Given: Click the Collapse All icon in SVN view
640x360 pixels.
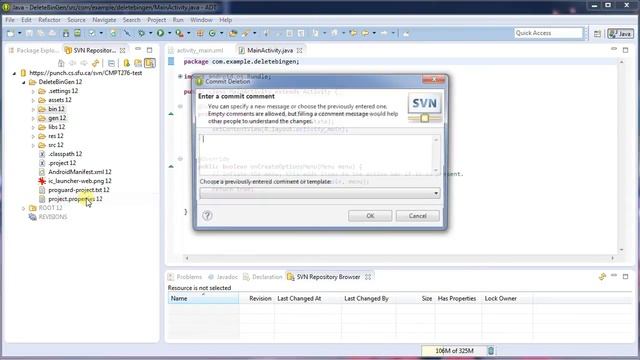Looking at the screenshot, I should tap(111, 63).
